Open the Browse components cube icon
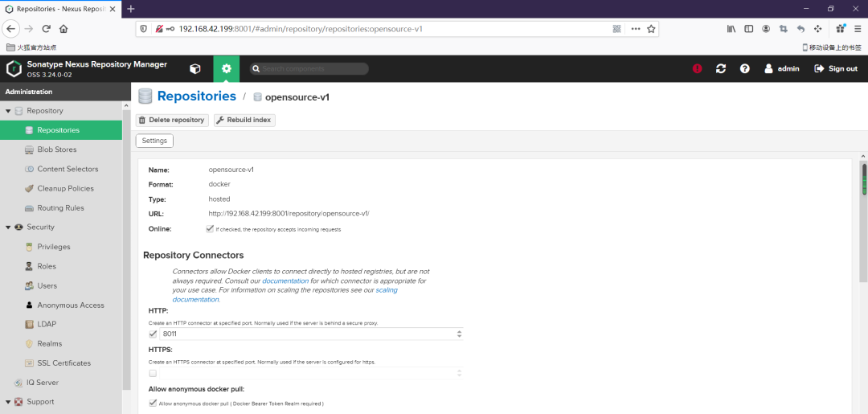The height and width of the screenshot is (414, 868). tap(194, 68)
